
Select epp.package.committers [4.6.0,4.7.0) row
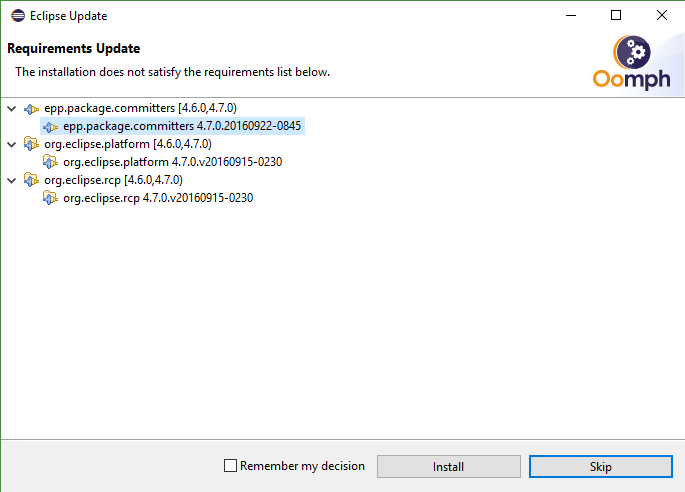coord(140,108)
